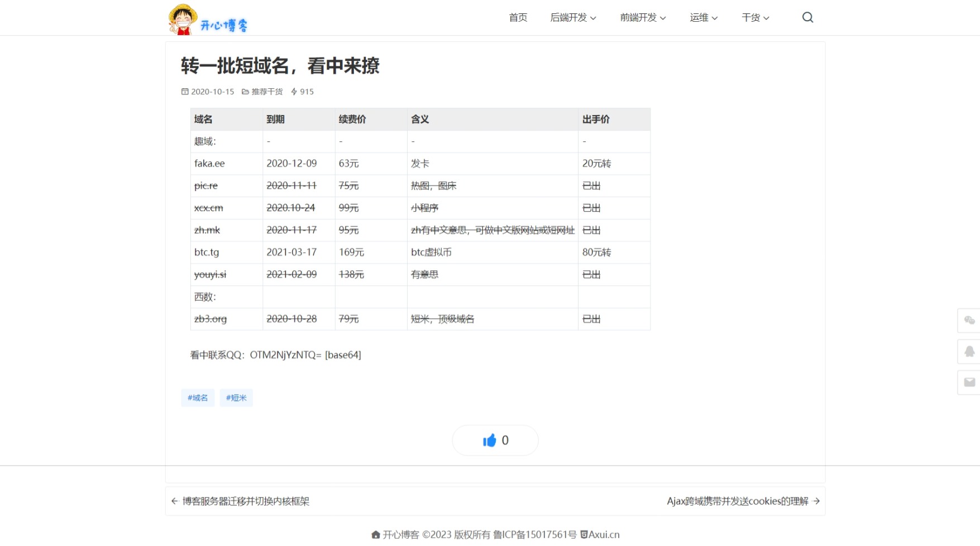This screenshot has height=546, width=980.
Task: Open the 干货 dropdown menu
Action: pos(756,18)
